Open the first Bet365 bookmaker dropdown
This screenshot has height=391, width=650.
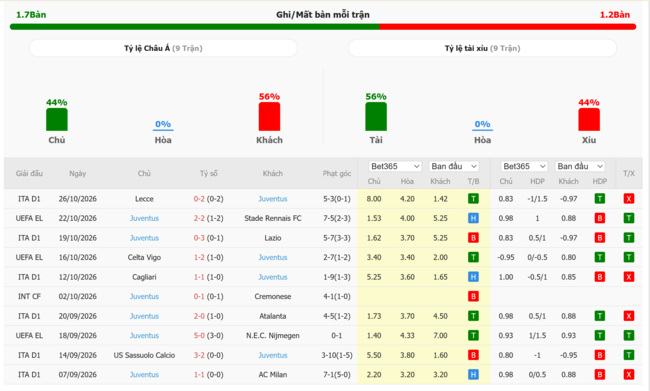[x=395, y=166]
